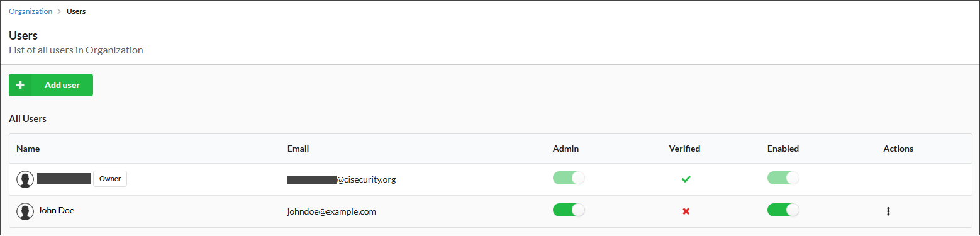The image size is (980, 236).
Task: Toggle the Owner's Admin switch
Action: (569, 178)
